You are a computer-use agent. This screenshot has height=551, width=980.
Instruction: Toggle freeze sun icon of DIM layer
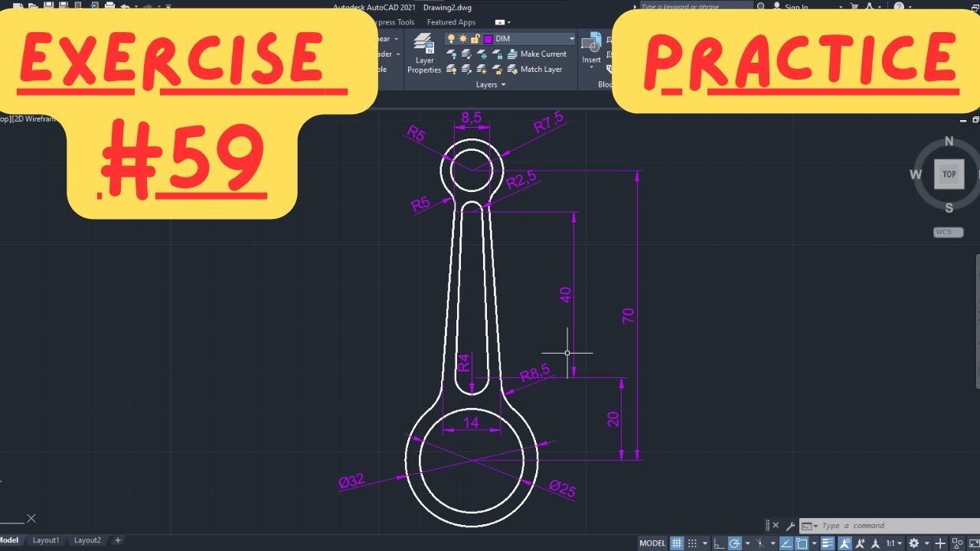pyautogui.click(x=463, y=38)
